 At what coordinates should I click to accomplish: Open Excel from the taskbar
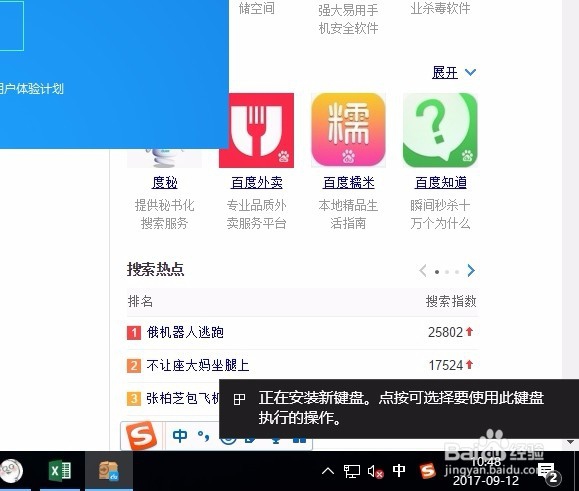point(60,471)
